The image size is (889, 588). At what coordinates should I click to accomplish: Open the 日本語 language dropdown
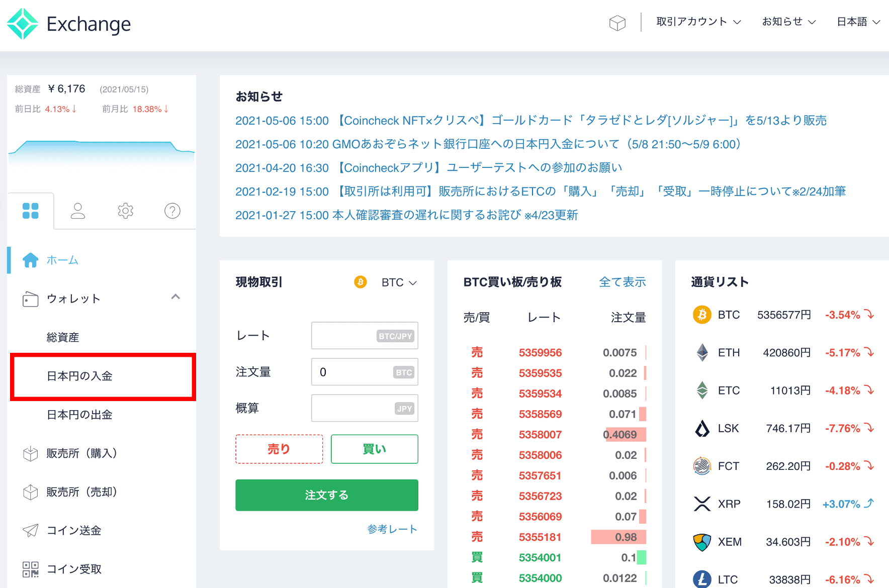tap(858, 22)
